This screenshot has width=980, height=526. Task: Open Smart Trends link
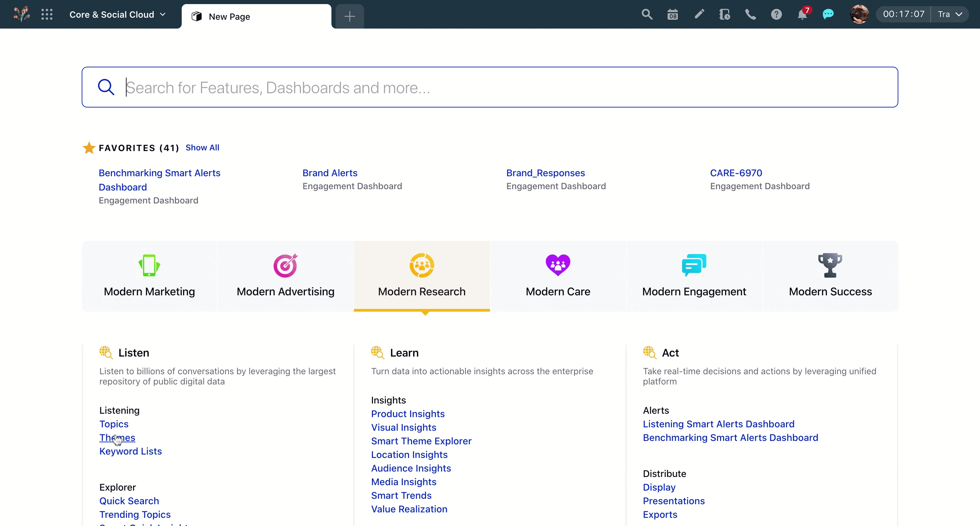402,495
